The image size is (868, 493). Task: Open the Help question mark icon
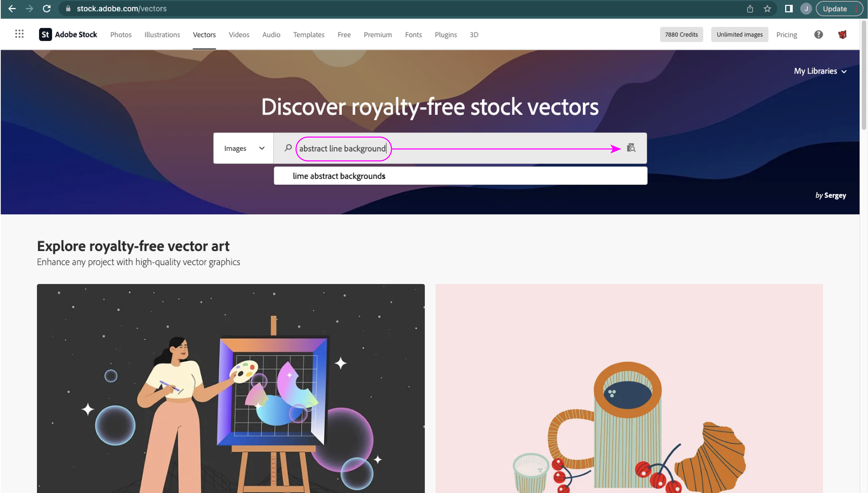818,34
